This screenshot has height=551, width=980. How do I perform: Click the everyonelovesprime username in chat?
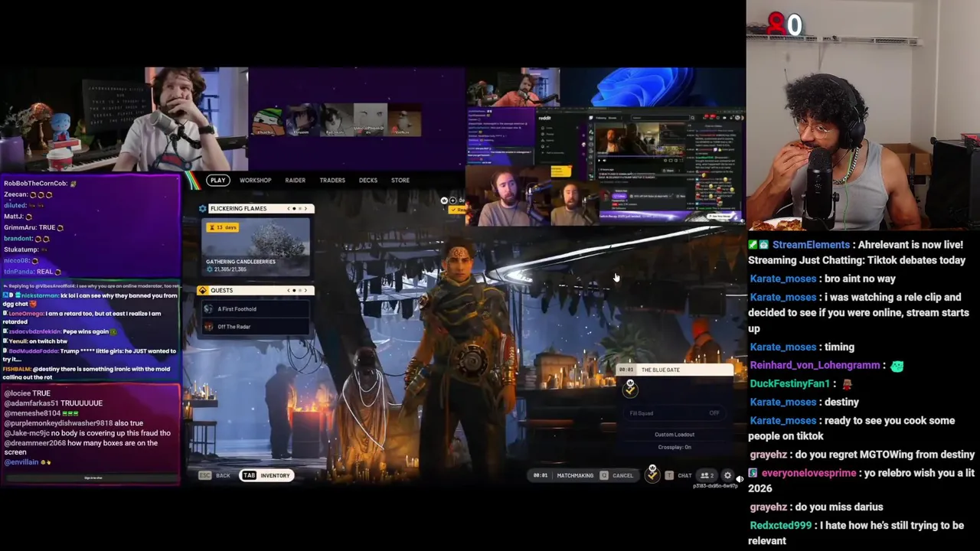click(x=808, y=473)
